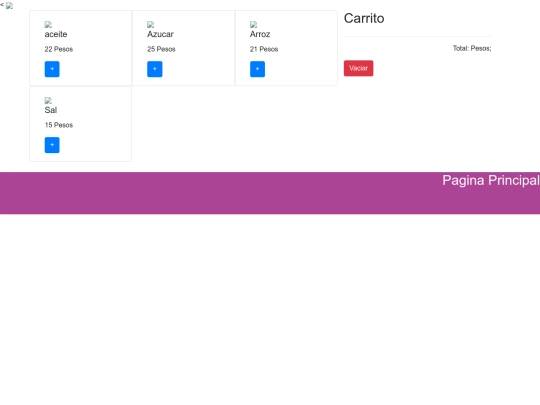Click the broken Arroz product image
Screen dimensions: 540x405
[253, 24]
